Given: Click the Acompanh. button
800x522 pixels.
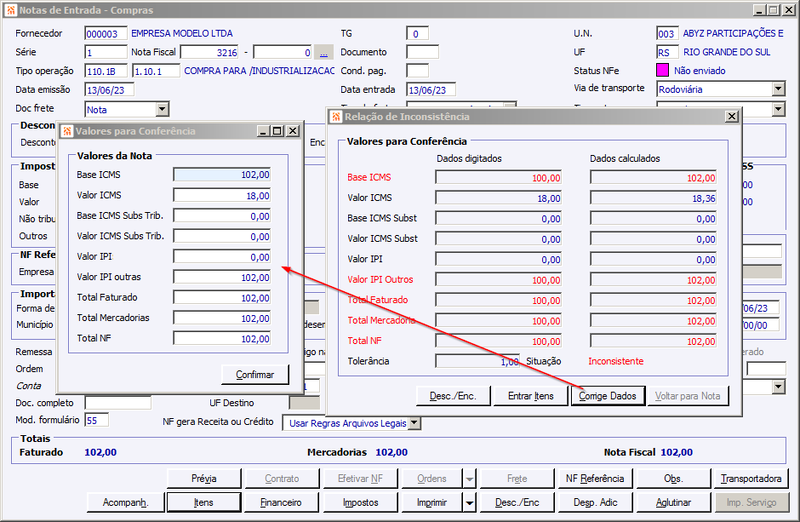Looking at the screenshot, I should tap(125, 503).
